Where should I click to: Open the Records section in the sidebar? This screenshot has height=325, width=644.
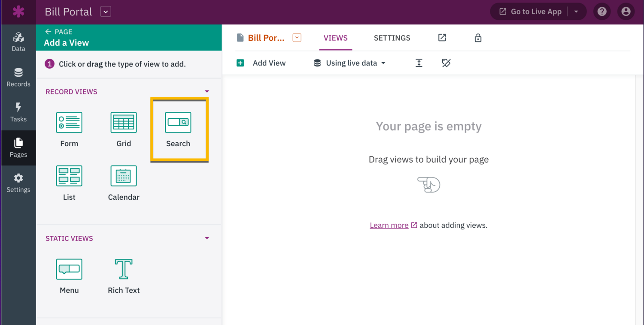pos(18,78)
